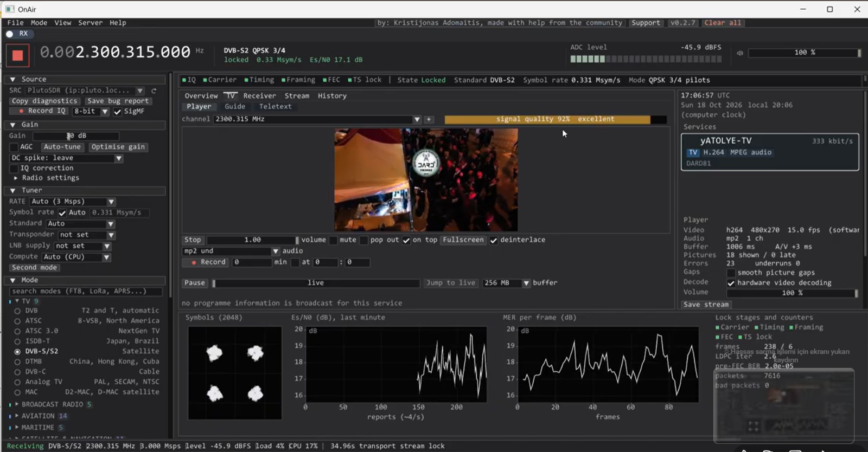Click the Optimise gain button

[x=118, y=147]
